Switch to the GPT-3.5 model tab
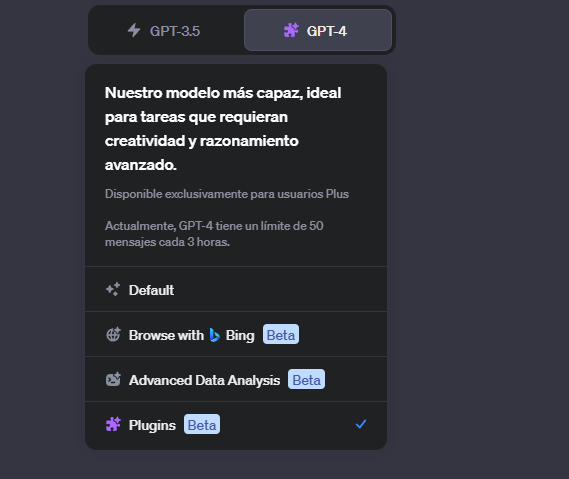 [x=167, y=30]
